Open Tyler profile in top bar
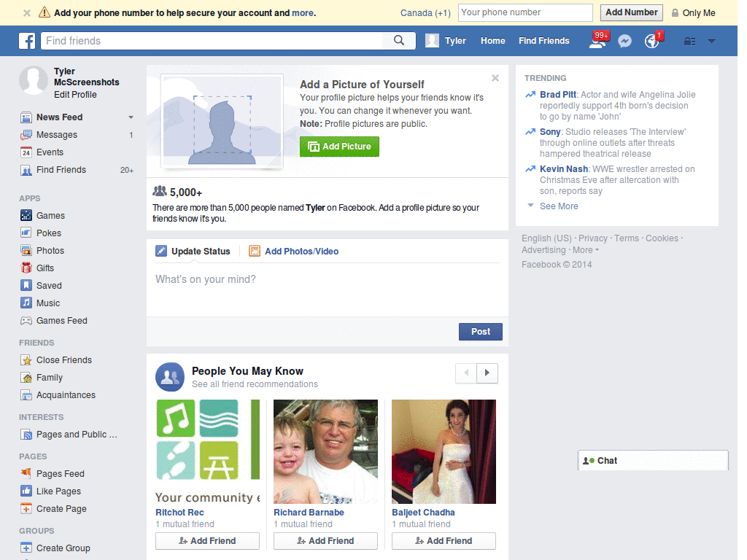The height and width of the screenshot is (560, 747). pyautogui.click(x=446, y=41)
